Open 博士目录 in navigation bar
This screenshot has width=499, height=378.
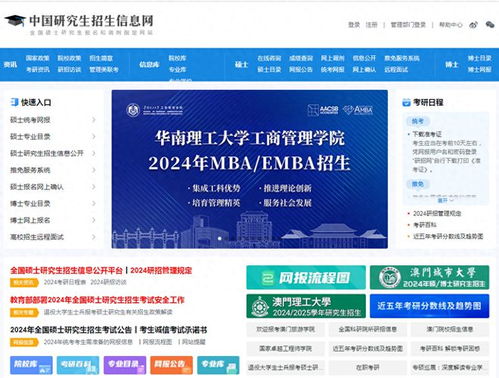point(479,58)
